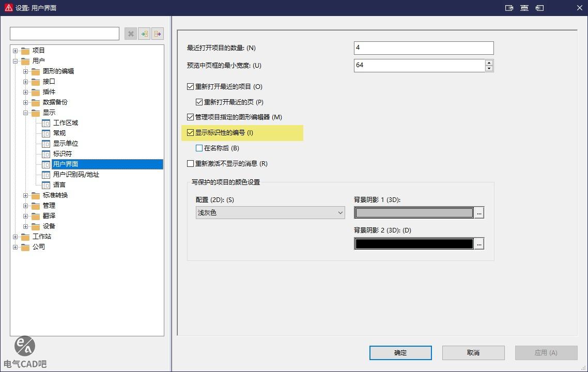The image size is (588, 372).
Task: Toggle 重新激活不显示的消息 checkbox
Action: (190, 164)
